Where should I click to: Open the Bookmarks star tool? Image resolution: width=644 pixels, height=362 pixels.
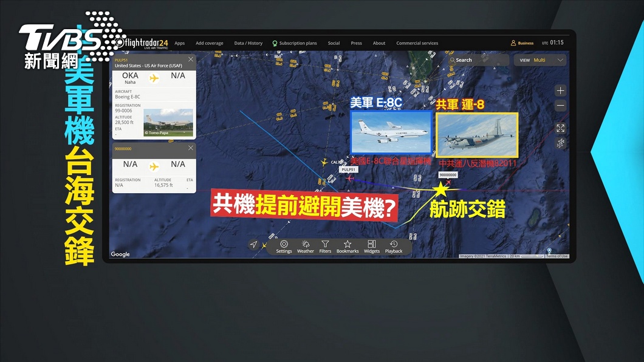click(x=348, y=247)
